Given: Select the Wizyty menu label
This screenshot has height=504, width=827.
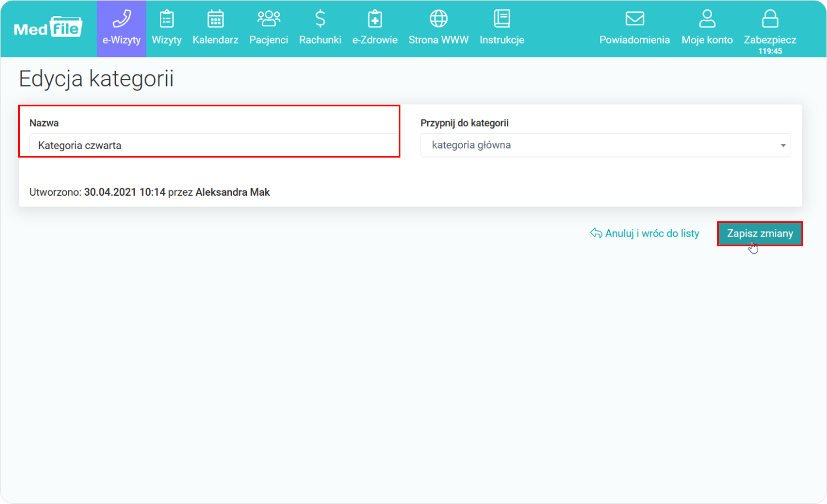Looking at the screenshot, I should pos(167,40).
